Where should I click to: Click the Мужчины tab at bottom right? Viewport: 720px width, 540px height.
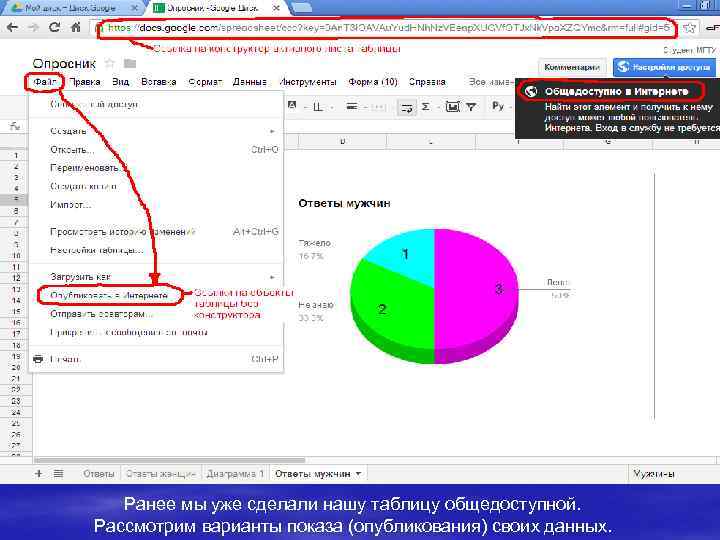coord(654,473)
